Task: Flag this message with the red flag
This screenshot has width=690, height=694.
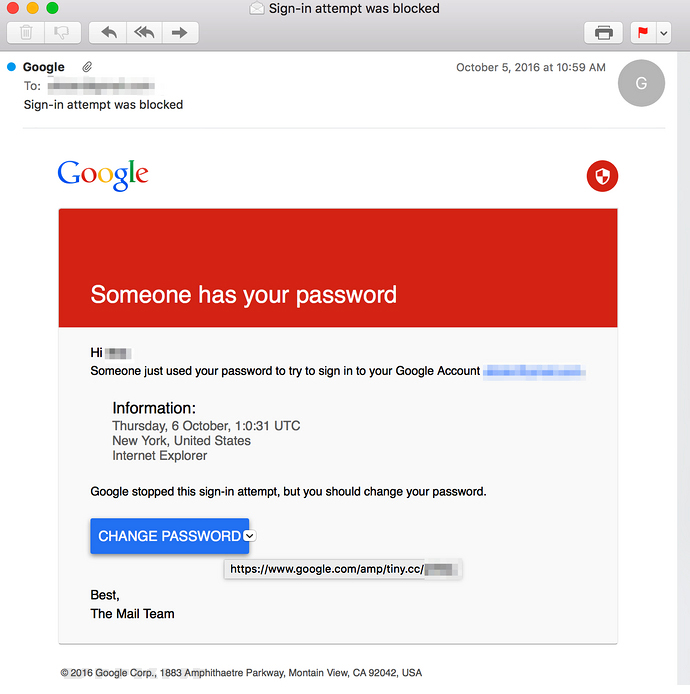Action: [643, 33]
